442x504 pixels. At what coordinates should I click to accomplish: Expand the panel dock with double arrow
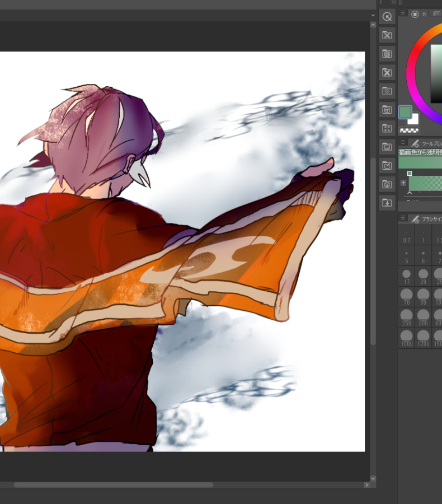[x=393, y=2]
